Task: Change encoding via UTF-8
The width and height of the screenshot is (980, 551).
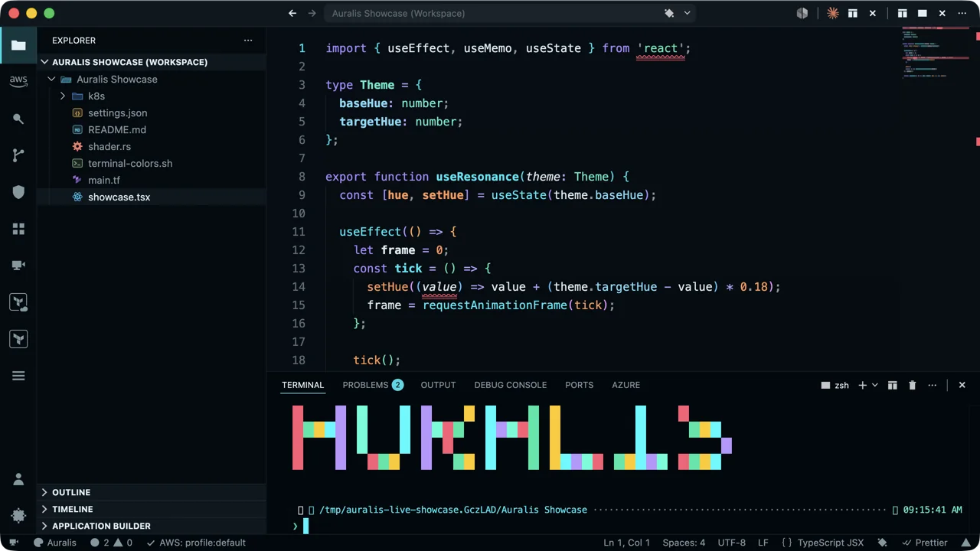Action: pos(732,543)
